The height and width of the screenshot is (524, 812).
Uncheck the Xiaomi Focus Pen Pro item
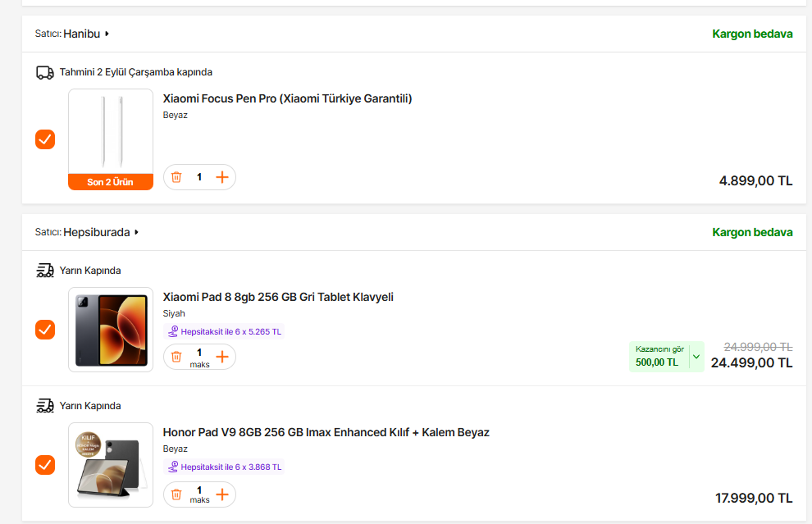point(45,139)
